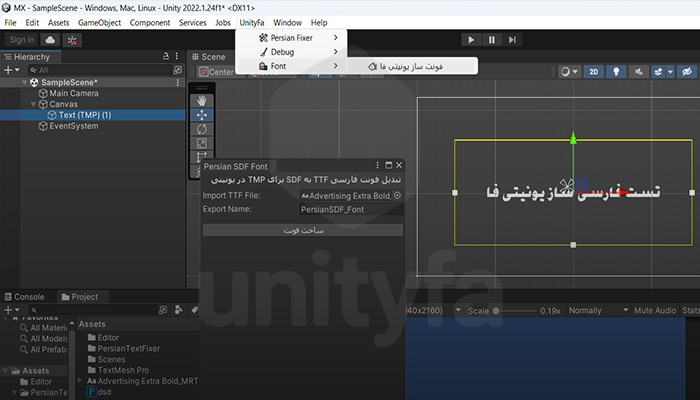The width and height of the screenshot is (700, 400).
Task: Click the Project search field
Action: tap(93, 310)
